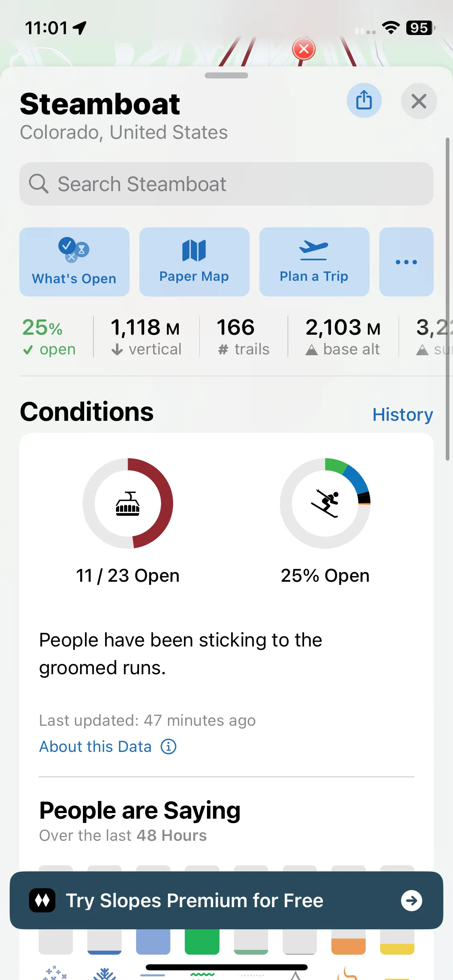Screen dimensions: 453x980
Task: Tap the 166 trails statistic
Action: [243, 337]
